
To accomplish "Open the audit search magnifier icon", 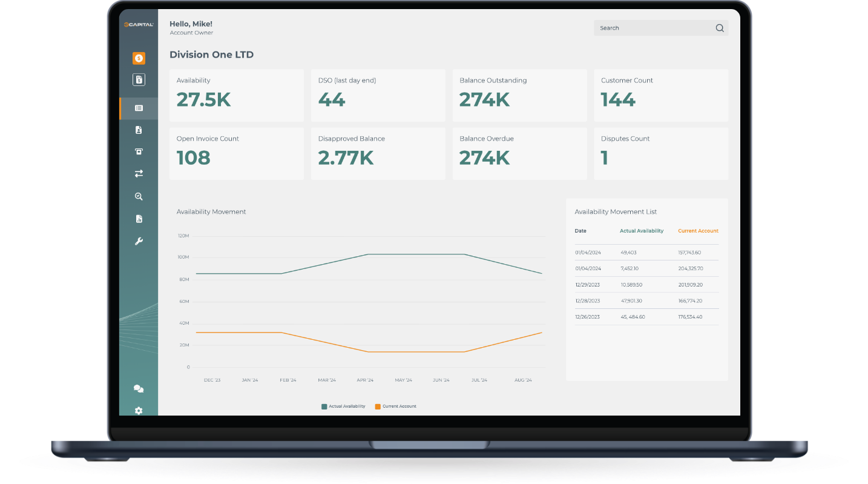I will tap(139, 196).
